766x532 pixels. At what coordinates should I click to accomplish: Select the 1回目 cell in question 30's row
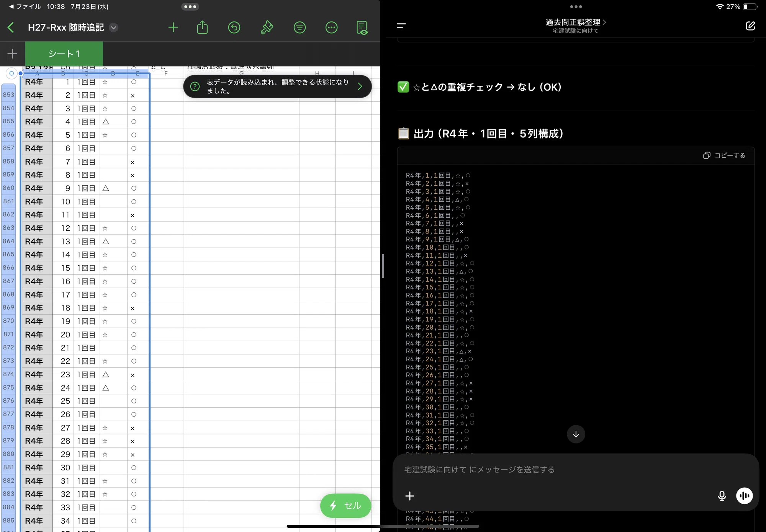[x=86, y=468]
